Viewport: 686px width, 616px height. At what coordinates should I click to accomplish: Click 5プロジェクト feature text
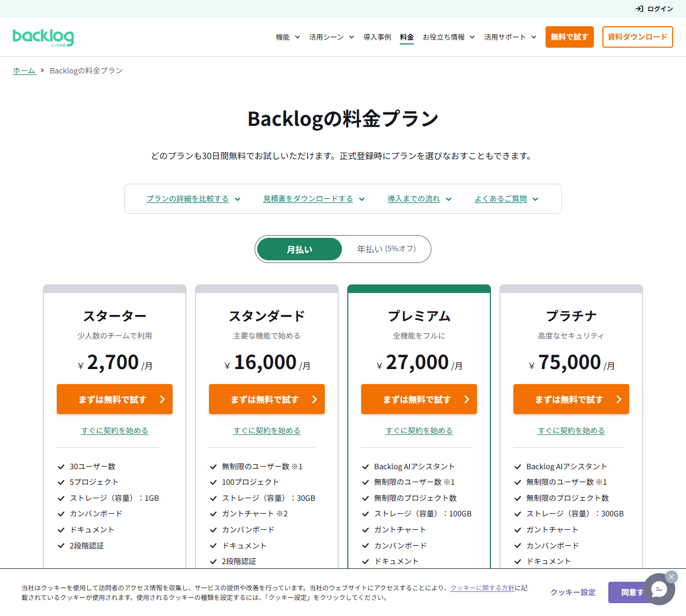click(x=94, y=482)
